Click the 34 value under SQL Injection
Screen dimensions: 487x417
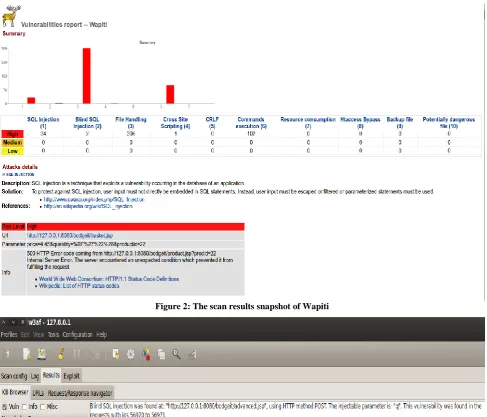43,134
